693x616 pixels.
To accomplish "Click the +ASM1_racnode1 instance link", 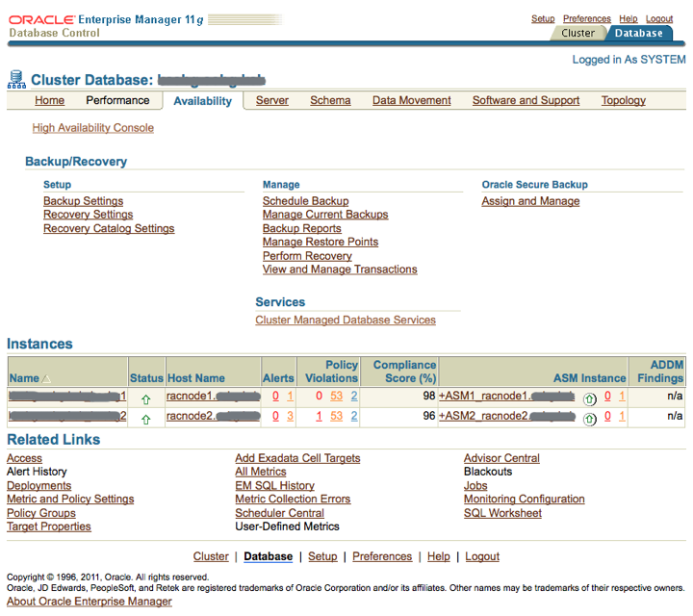I will [506, 396].
